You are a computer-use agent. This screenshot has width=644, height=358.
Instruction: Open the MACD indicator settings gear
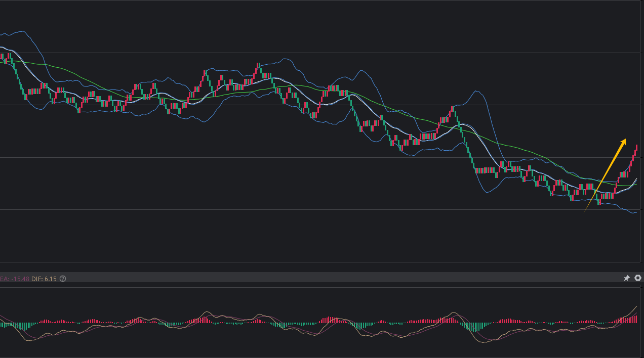click(638, 278)
